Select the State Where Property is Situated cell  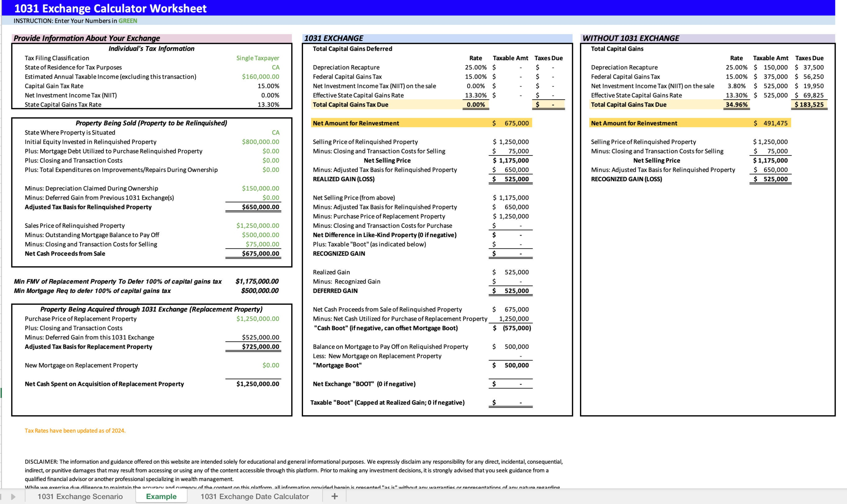(275, 133)
